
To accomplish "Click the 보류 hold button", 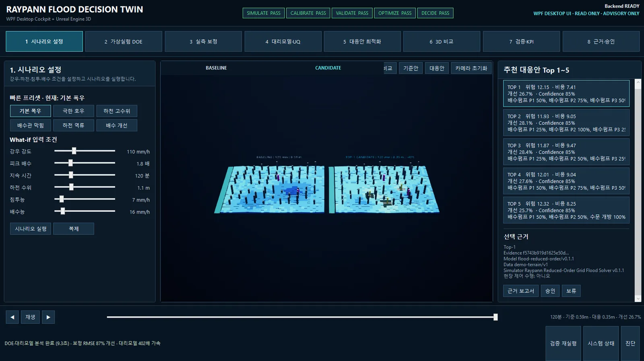I will (571, 291).
